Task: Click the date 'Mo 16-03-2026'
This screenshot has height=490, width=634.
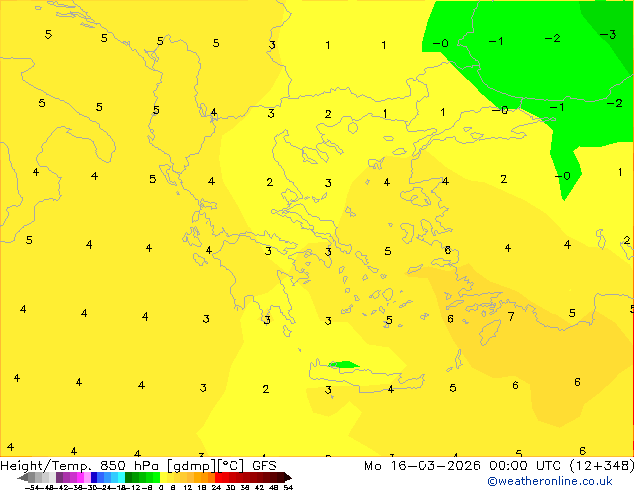Action: pyautogui.click(x=422, y=466)
